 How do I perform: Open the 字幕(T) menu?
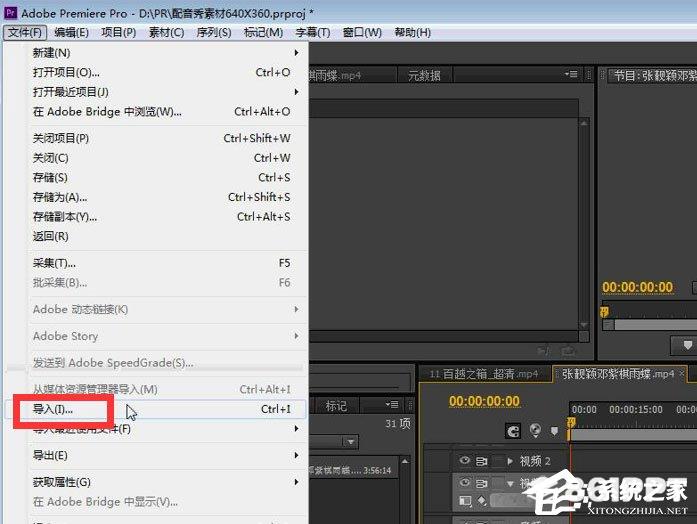click(x=312, y=32)
